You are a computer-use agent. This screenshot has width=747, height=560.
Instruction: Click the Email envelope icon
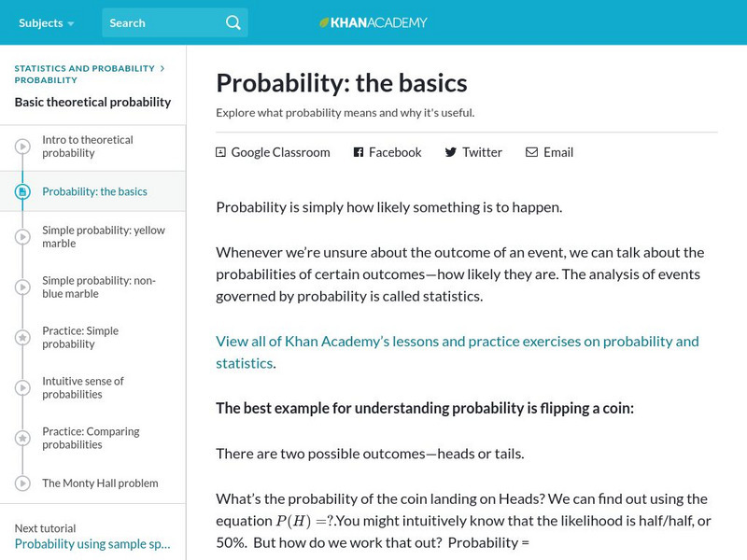531,152
